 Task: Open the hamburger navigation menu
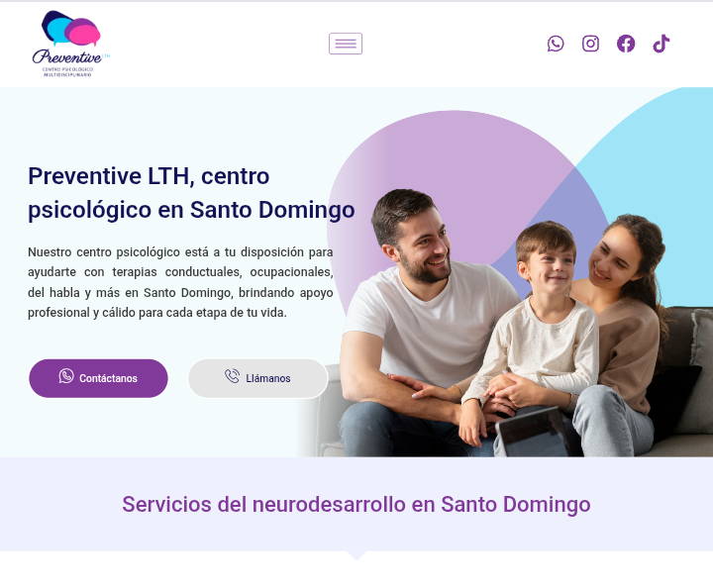pyautogui.click(x=346, y=44)
